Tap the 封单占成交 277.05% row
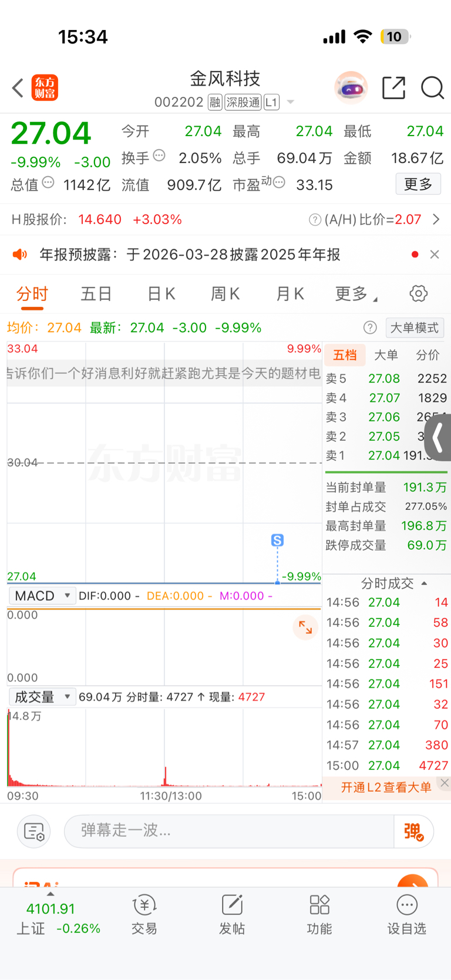The image size is (451, 980). [386, 506]
